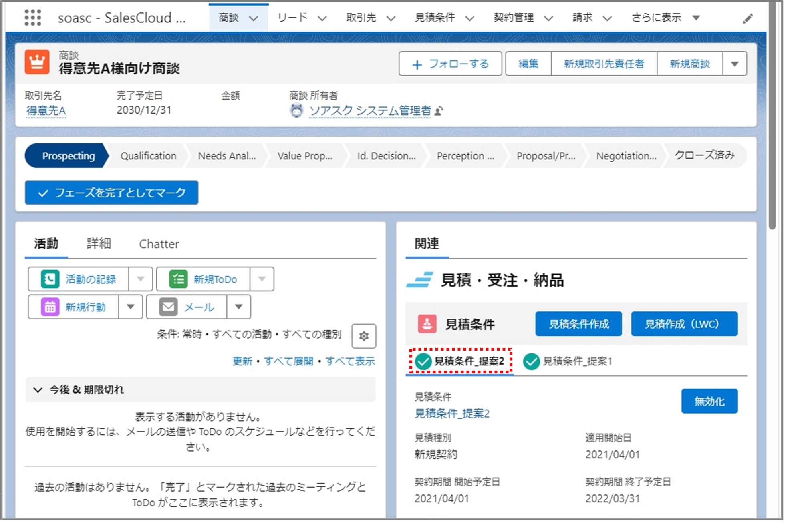812x522 pixels.
Task: Select the クローズ済み stage in path
Action: coord(705,155)
